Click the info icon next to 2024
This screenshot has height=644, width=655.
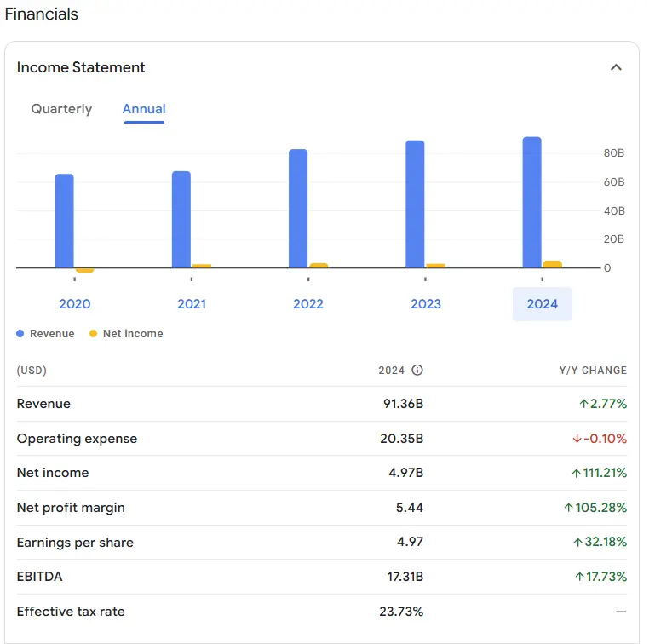[417, 371]
